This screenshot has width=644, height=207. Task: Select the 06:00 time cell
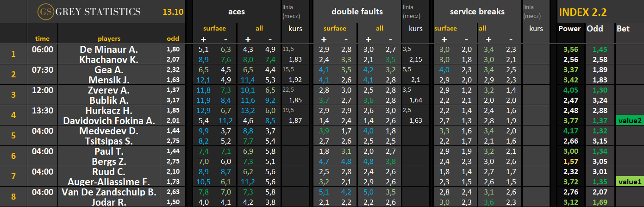[x=42, y=49]
